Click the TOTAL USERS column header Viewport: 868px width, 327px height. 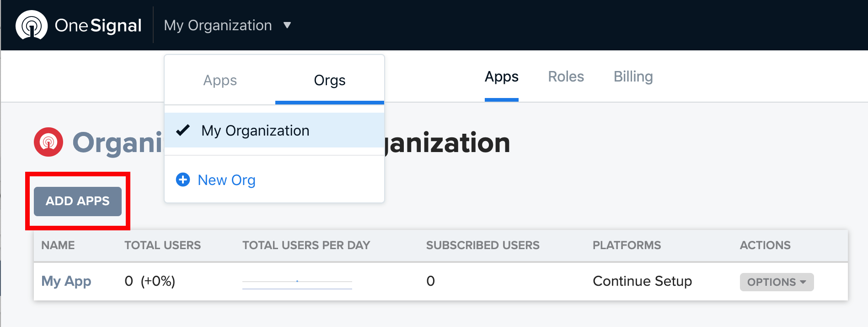(x=163, y=245)
